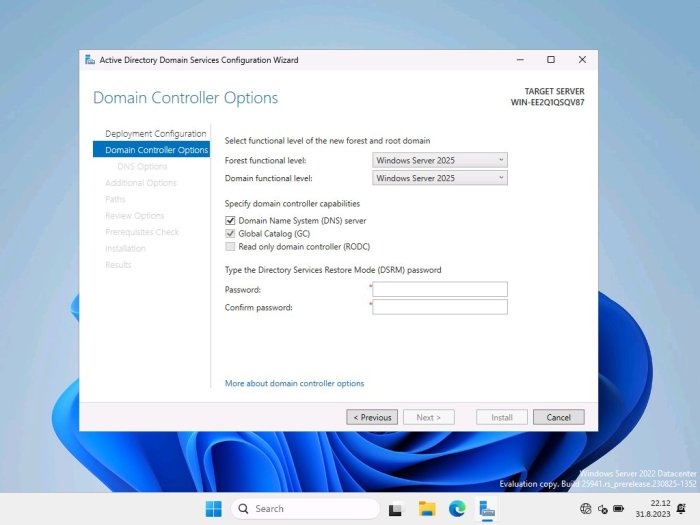Open Task View from the taskbar
Image resolution: width=700 pixels, height=525 pixels.
point(396,509)
